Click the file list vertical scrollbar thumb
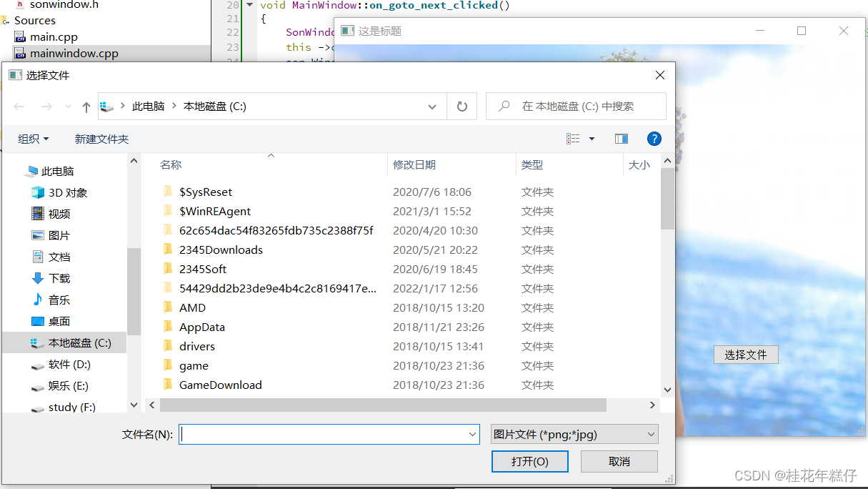This screenshot has width=868, height=489. click(667, 199)
